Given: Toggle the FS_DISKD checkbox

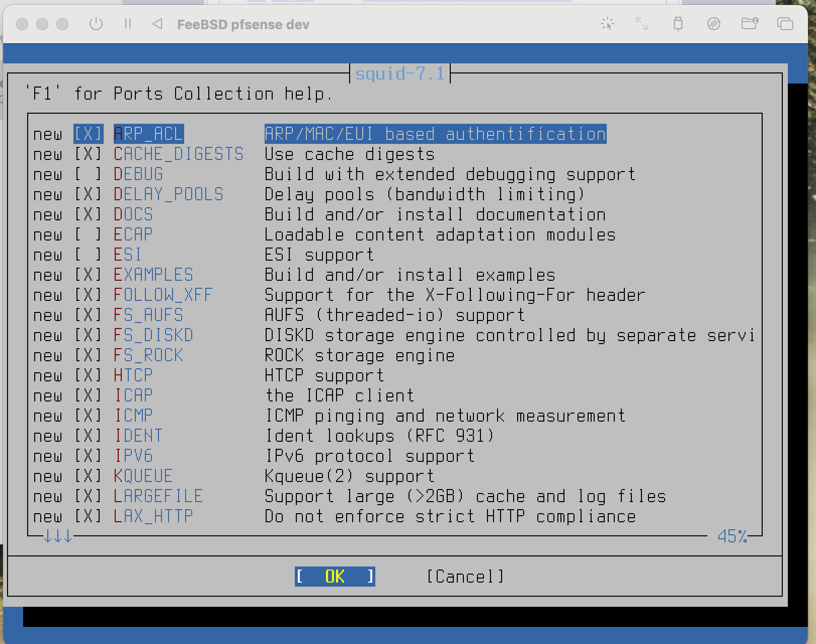Looking at the screenshot, I should pos(89,336).
